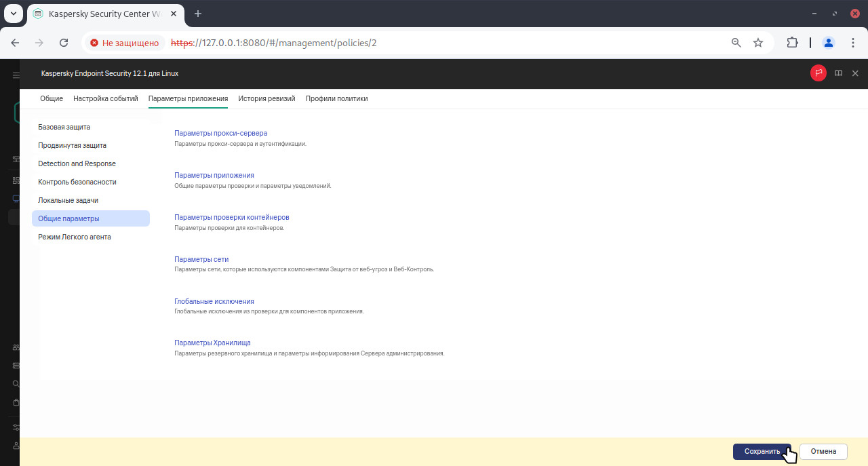
Task: Open the red flag notifications icon
Action: (818, 73)
